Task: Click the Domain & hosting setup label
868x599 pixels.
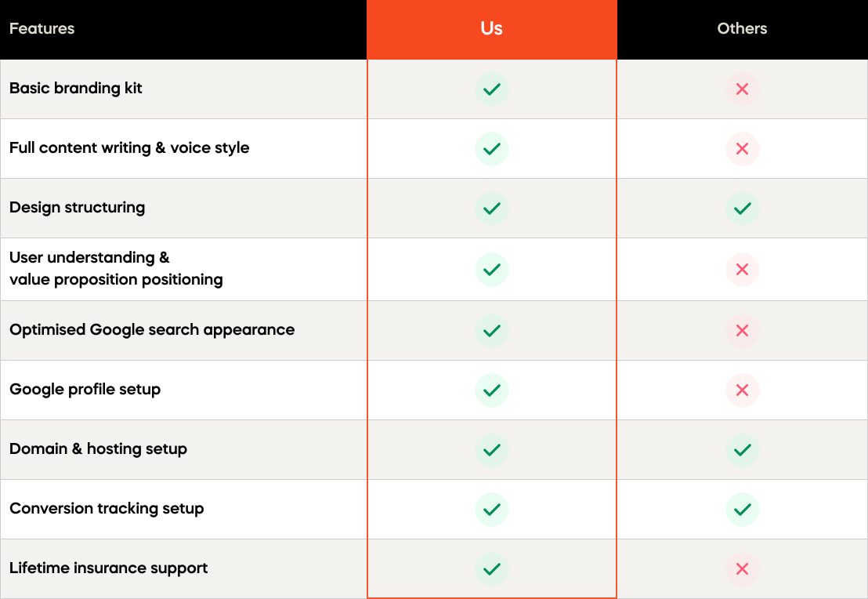Action: tap(98, 449)
